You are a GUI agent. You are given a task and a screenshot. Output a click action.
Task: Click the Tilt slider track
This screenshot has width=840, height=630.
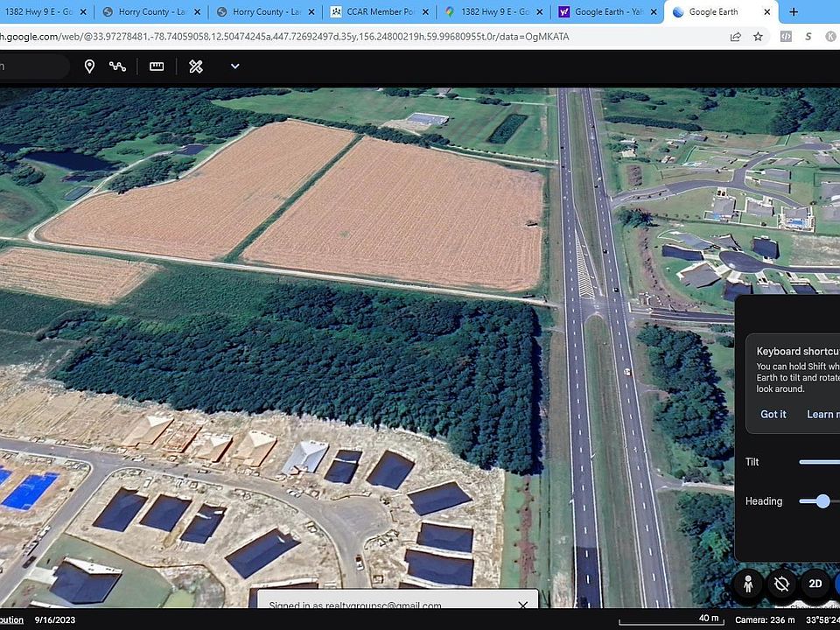819,462
